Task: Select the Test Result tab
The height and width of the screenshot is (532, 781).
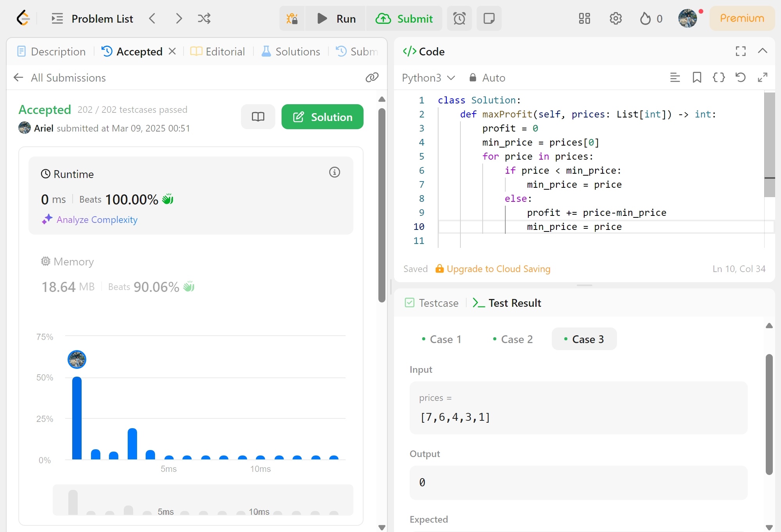Action: pyautogui.click(x=507, y=303)
